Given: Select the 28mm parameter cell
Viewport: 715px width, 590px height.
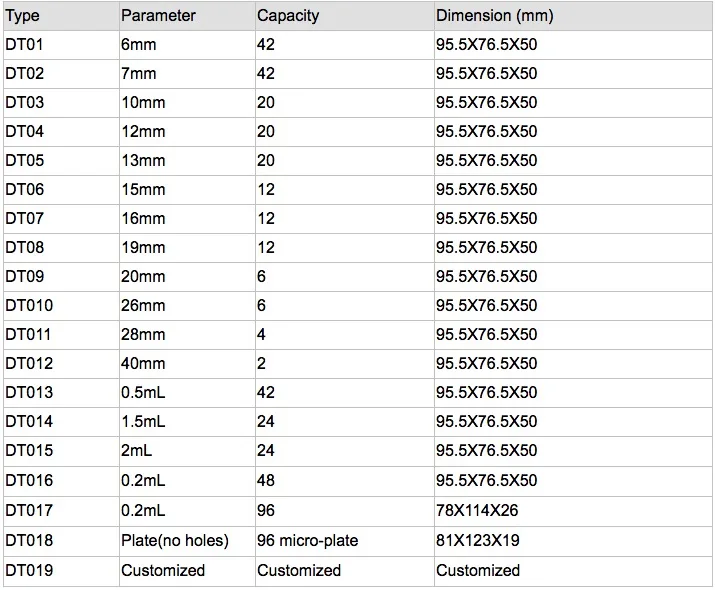Looking at the screenshot, I should pos(143,335).
